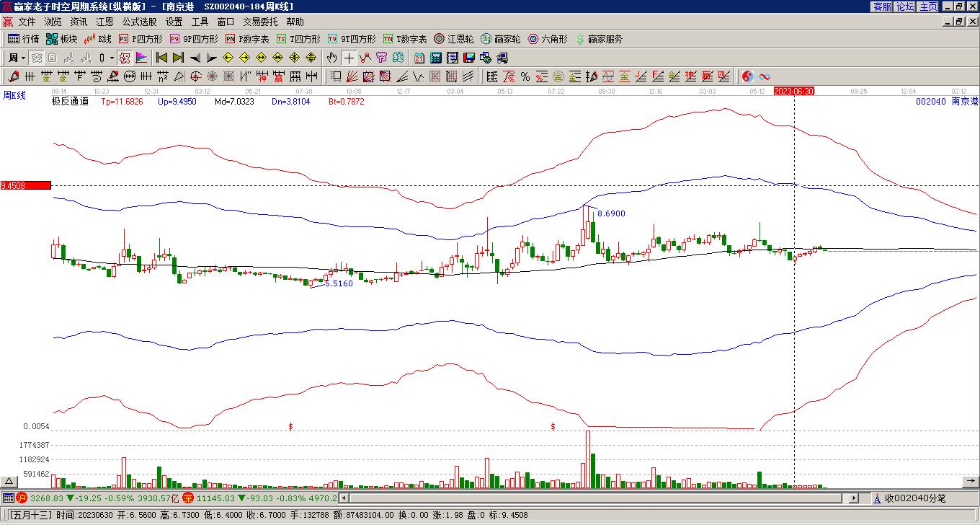The width and height of the screenshot is (980, 525).
Task: Open the 设置 menu
Action: (174, 22)
